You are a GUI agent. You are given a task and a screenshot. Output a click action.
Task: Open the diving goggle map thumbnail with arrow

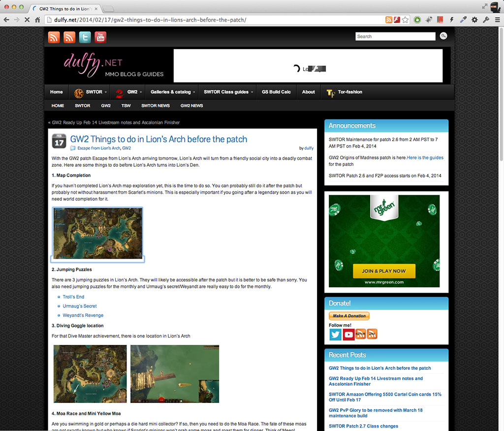pyautogui.click(x=90, y=374)
